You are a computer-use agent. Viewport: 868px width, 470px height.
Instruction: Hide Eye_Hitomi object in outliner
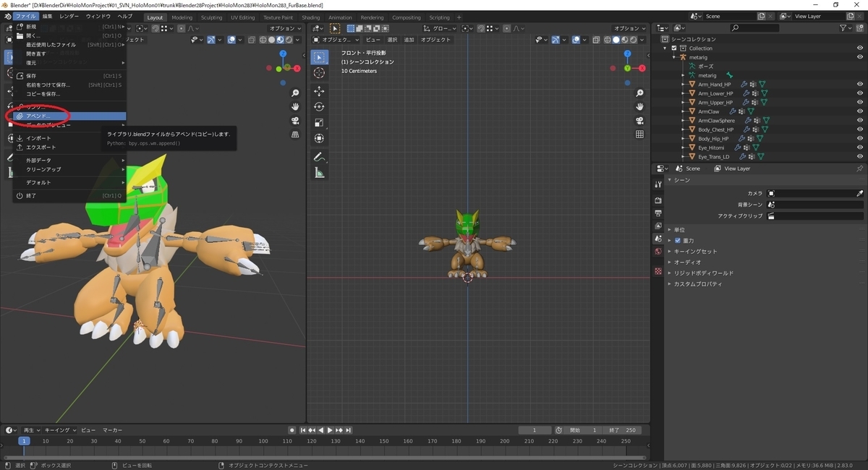pyautogui.click(x=860, y=148)
